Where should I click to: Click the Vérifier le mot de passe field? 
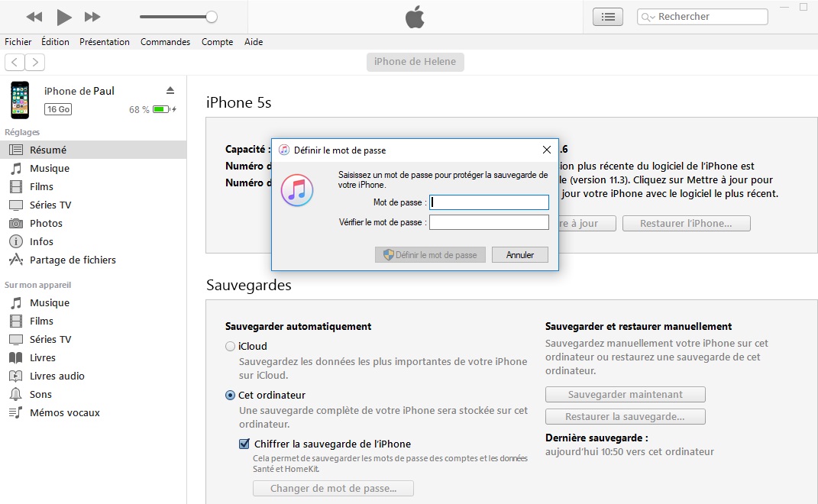pyautogui.click(x=489, y=222)
